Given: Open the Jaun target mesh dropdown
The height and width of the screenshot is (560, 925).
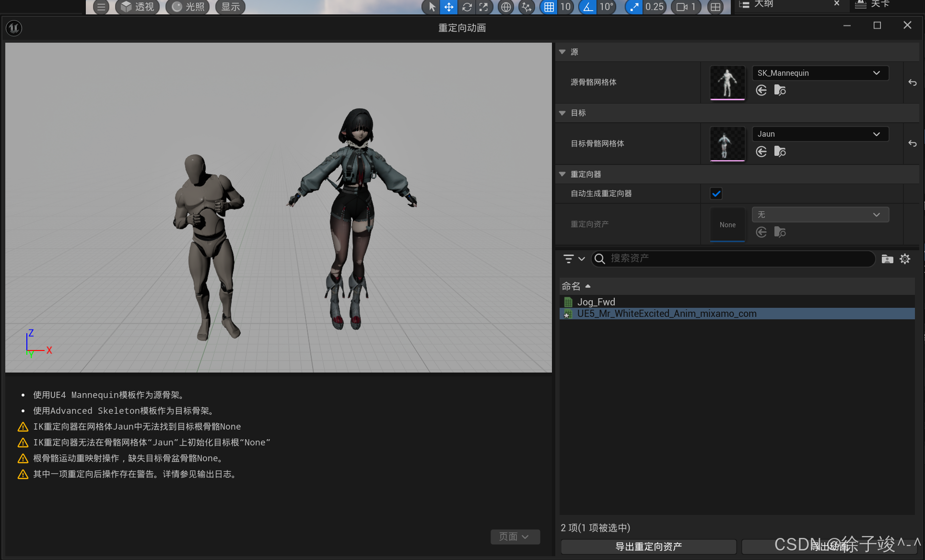Looking at the screenshot, I should click(x=820, y=134).
